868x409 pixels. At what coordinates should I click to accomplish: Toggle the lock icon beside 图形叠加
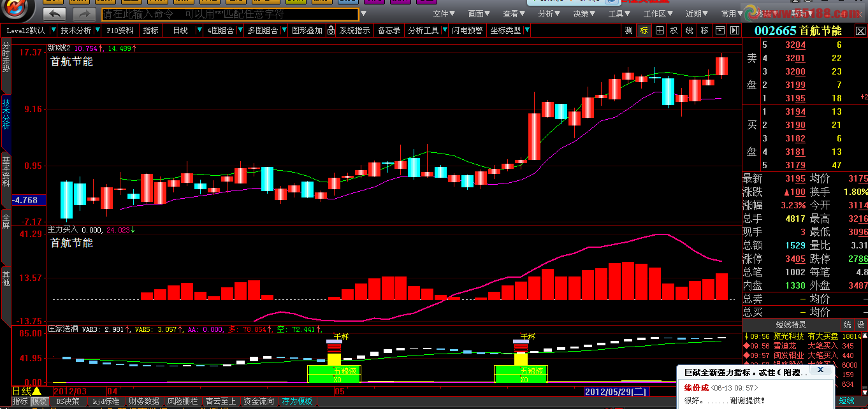pos(330,30)
